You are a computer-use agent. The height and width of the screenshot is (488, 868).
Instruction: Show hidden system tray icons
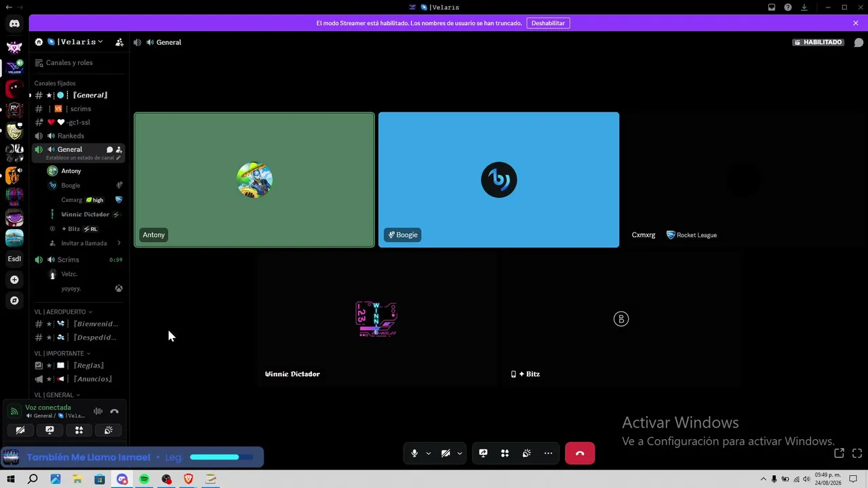(763, 479)
